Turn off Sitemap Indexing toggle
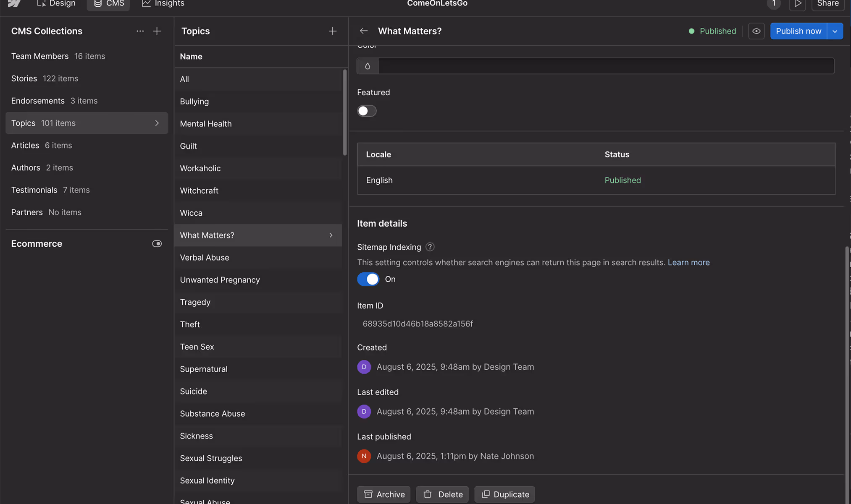Image resolution: width=851 pixels, height=504 pixels. click(368, 279)
